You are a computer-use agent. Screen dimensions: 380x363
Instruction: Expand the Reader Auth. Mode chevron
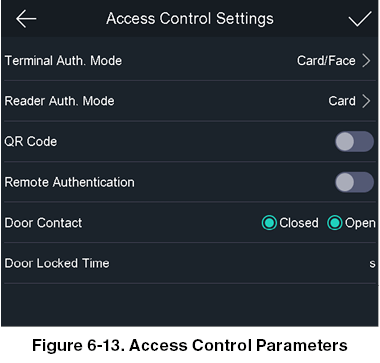click(x=366, y=101)
